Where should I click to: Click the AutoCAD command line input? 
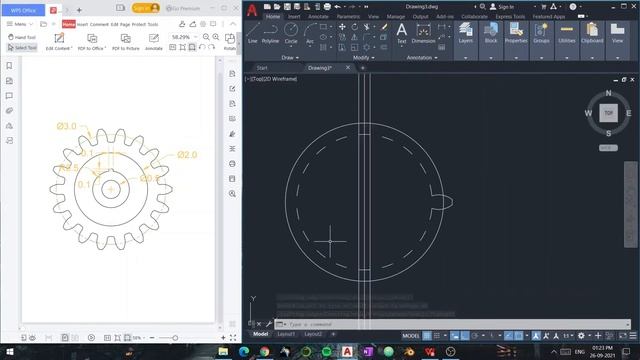click(452, 324)
